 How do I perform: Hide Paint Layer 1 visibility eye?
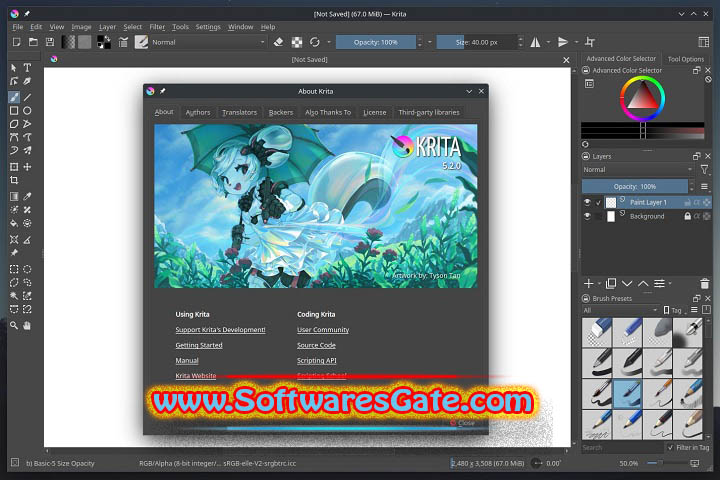pyautogui.click(x=587, y=202)
